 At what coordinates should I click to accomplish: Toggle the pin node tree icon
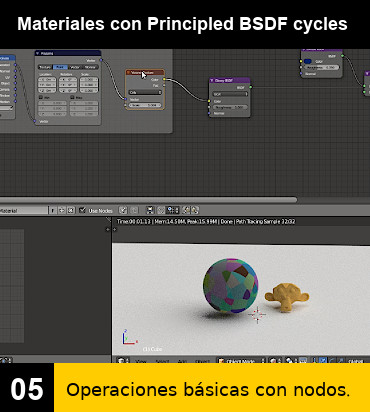pos(123,210)
